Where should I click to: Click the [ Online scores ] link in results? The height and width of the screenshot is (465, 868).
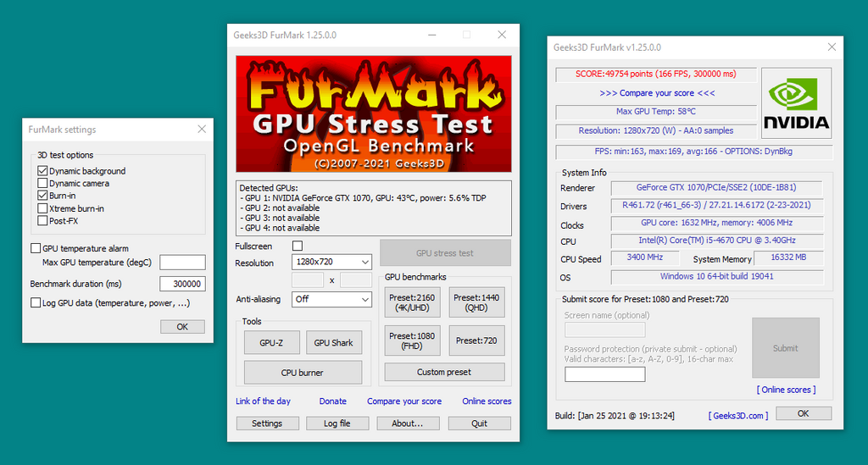click(786, 390)
